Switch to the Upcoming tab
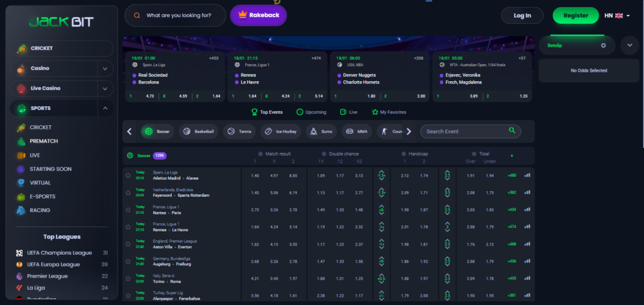This screenshot has width=644, height=305. pos(311,112)
